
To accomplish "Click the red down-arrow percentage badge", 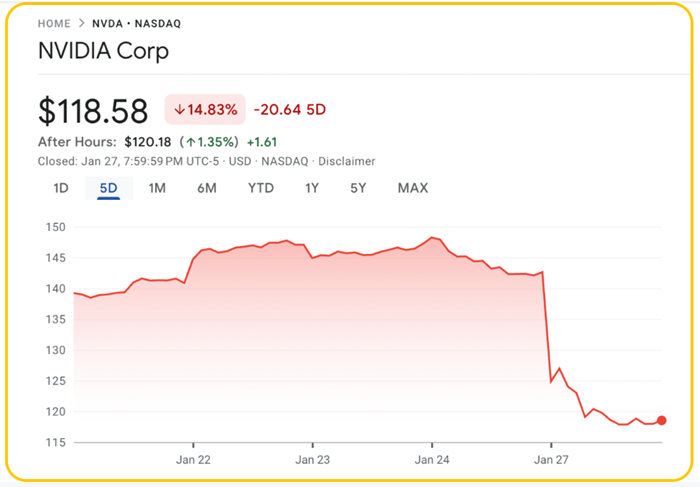I will (x=205, y=109).
